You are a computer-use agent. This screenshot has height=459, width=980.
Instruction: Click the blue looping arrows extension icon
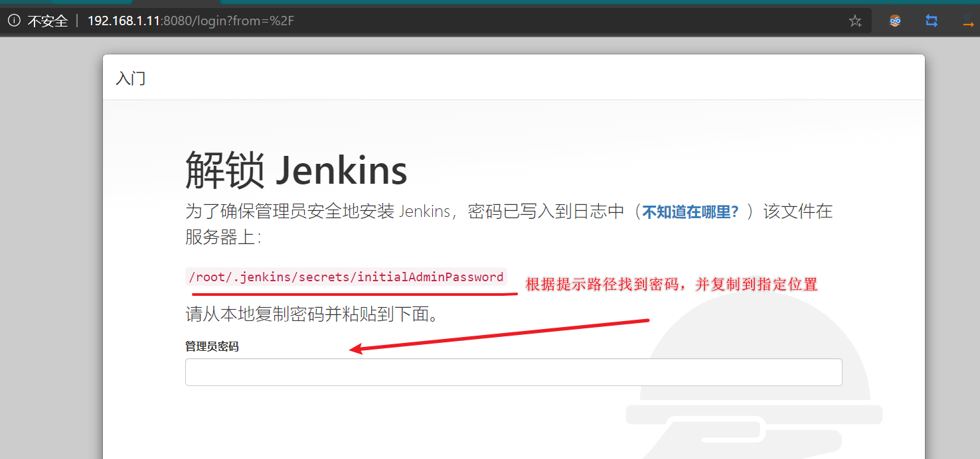(932, 21)
